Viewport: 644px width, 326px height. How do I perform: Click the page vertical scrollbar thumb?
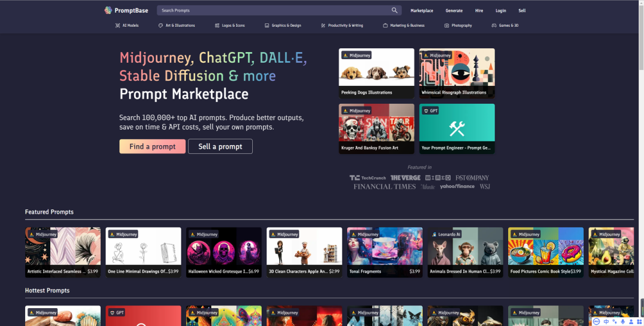pyautogui.click(x=641, y=37)
